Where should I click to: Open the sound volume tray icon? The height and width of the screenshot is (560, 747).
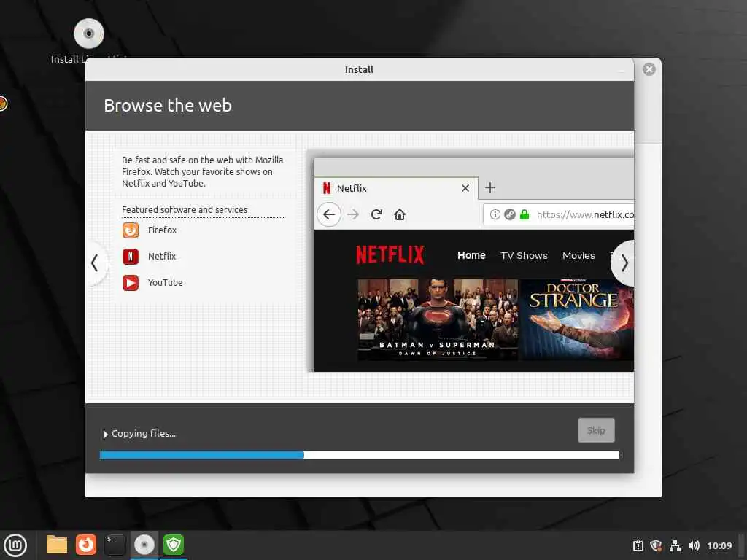point(694,545)
